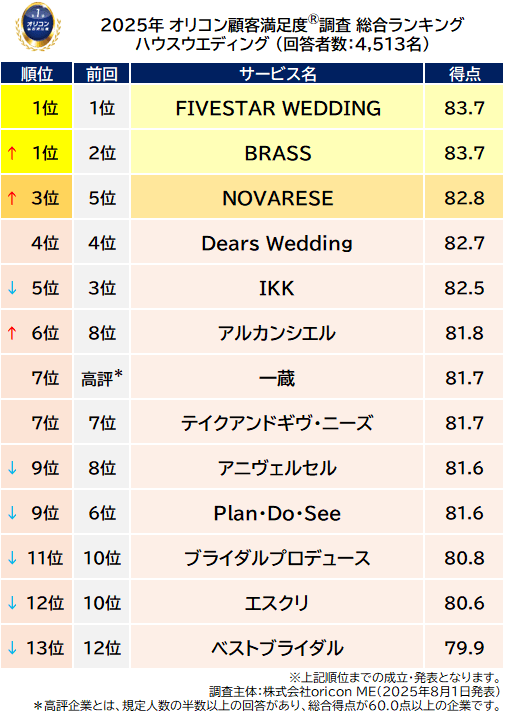The image size is (506, 712).
Task: Click the blue down arrow in IKK row
Action: [12, 288]
